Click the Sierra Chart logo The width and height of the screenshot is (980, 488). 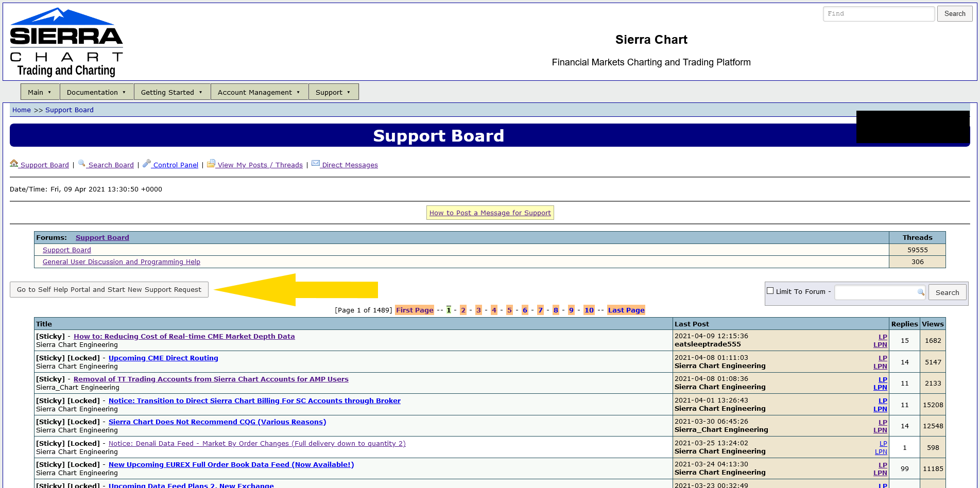tap(66, 42)
